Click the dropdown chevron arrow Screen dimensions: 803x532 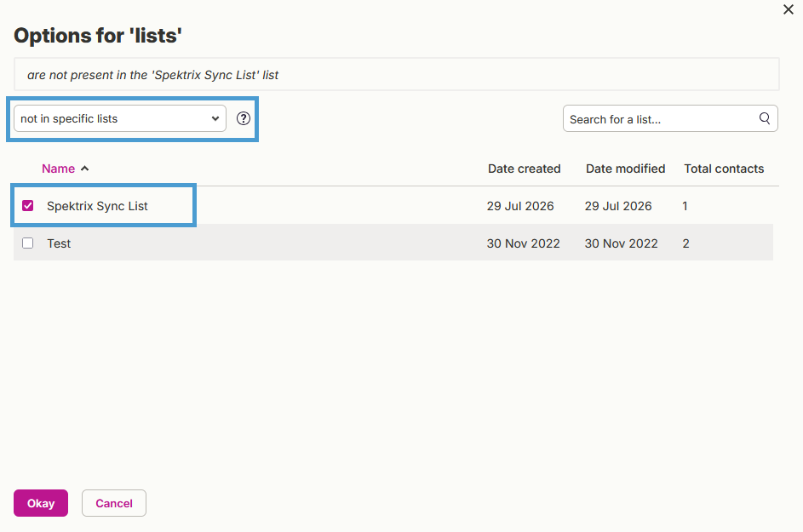[x=215, y=118]
